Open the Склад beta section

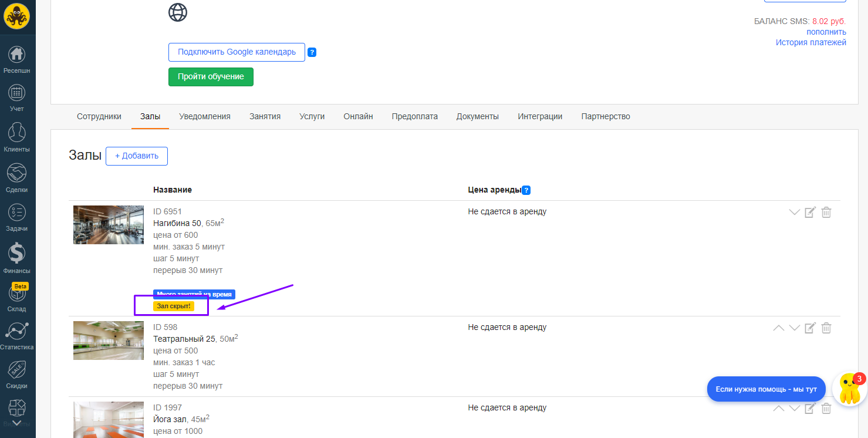17,298
